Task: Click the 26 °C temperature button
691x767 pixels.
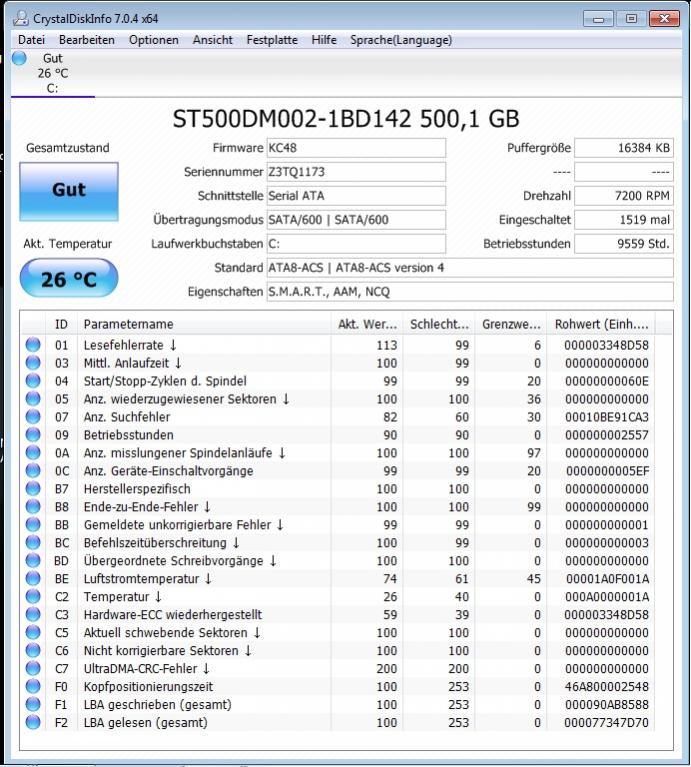Action: [69, 279]
